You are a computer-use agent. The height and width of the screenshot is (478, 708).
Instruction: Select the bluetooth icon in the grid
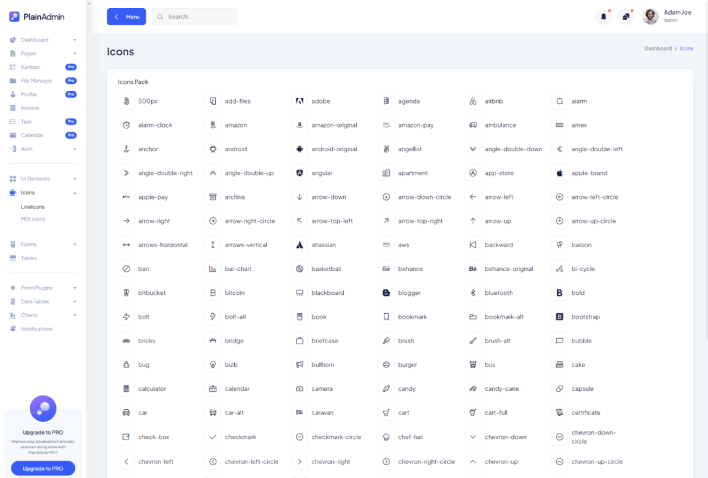pos(473,293)
